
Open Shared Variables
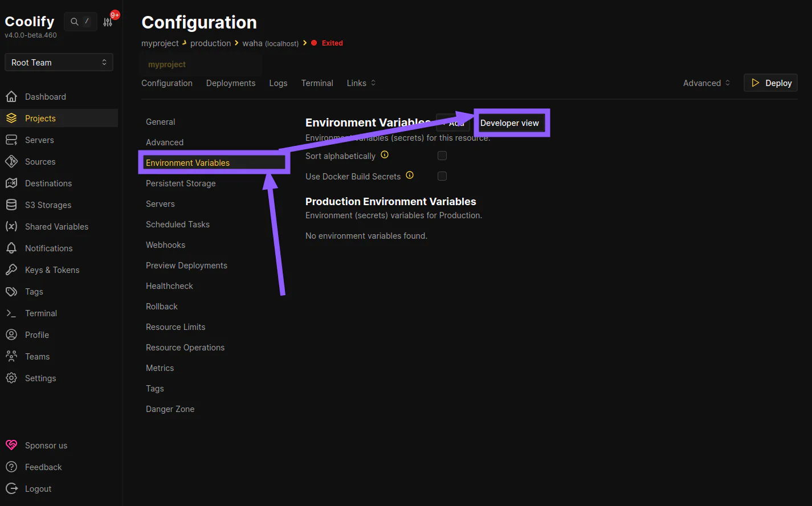(x=56, y=226)
